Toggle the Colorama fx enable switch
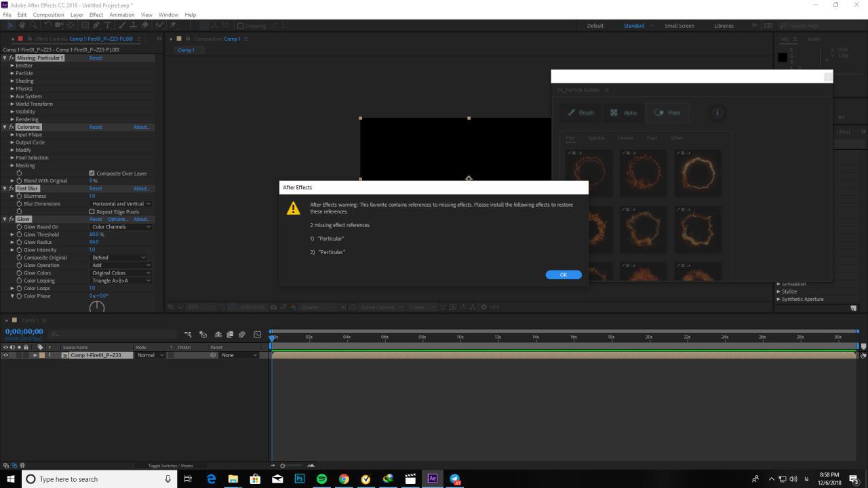Image resolution: width=868 pixels, height=488 pixels. click(12, 127)
